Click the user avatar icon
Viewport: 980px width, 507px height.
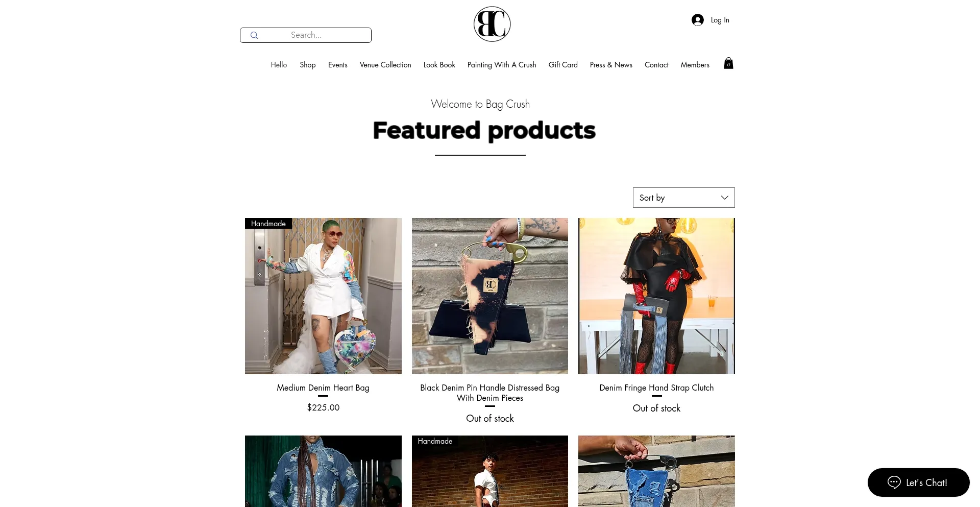[x=698, y=20]
